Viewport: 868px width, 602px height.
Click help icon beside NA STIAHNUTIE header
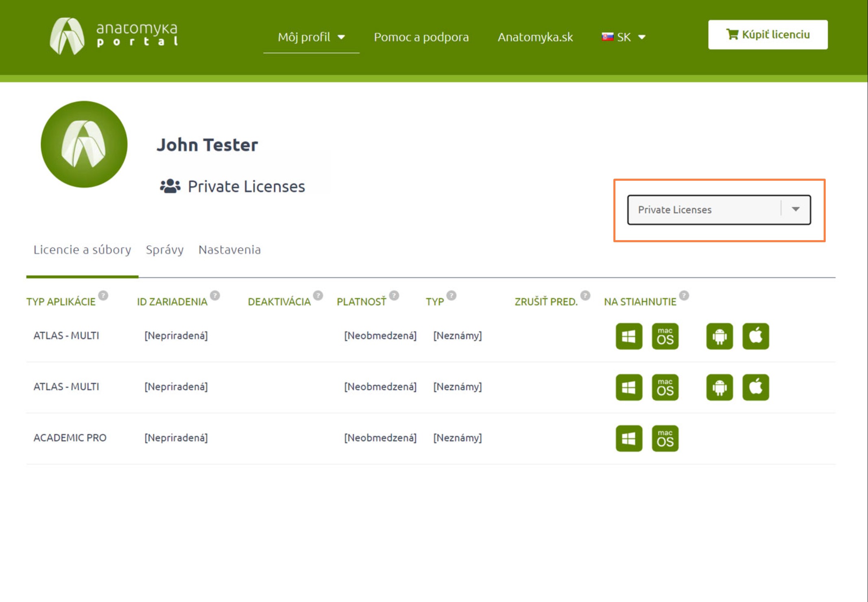click(684, 296)
